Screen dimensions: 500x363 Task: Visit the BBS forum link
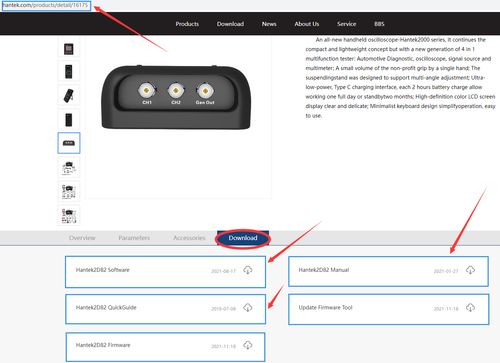coord(379,24)
